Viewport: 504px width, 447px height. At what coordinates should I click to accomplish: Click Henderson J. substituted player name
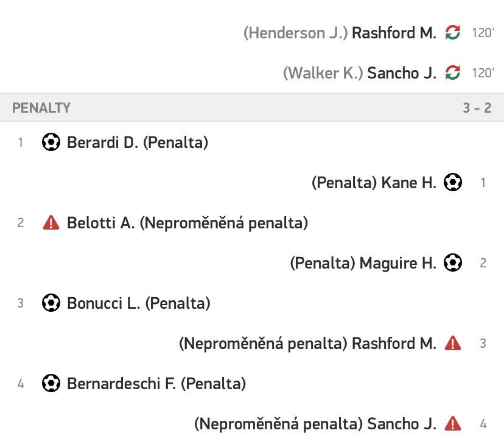[x=295, y=33]
